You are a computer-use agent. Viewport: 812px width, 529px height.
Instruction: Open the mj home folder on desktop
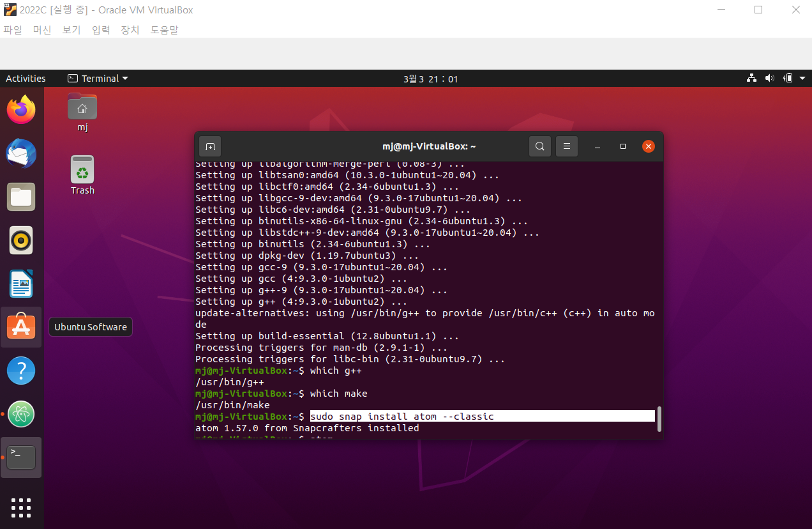click(x=82, y=113)
